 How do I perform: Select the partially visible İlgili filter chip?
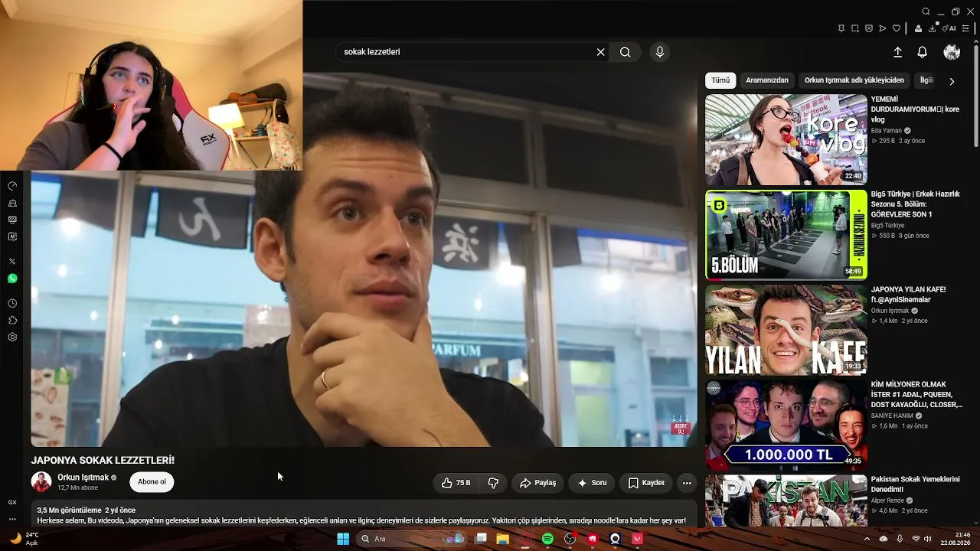[926, 80]
